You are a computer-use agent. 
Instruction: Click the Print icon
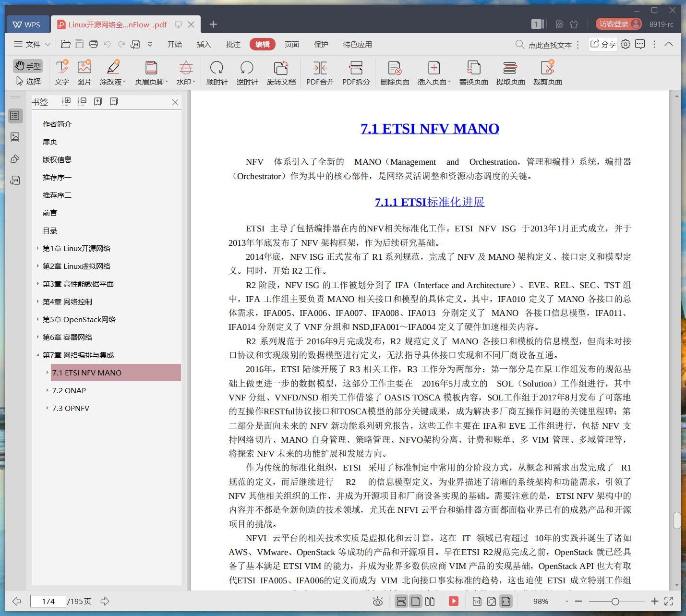(94, 44)
